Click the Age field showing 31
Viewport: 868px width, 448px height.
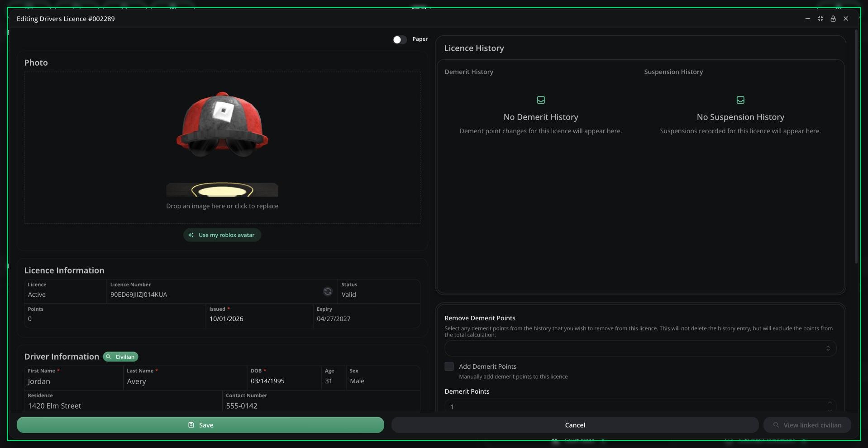pos(334,378)
